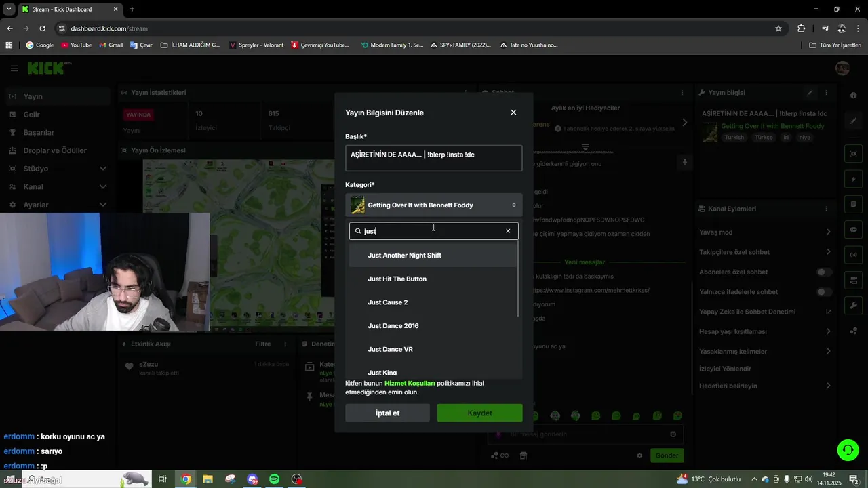Screen dimensions: 868x488
Task: Open Spotify from the taskbar
Action: coord(275,479)
